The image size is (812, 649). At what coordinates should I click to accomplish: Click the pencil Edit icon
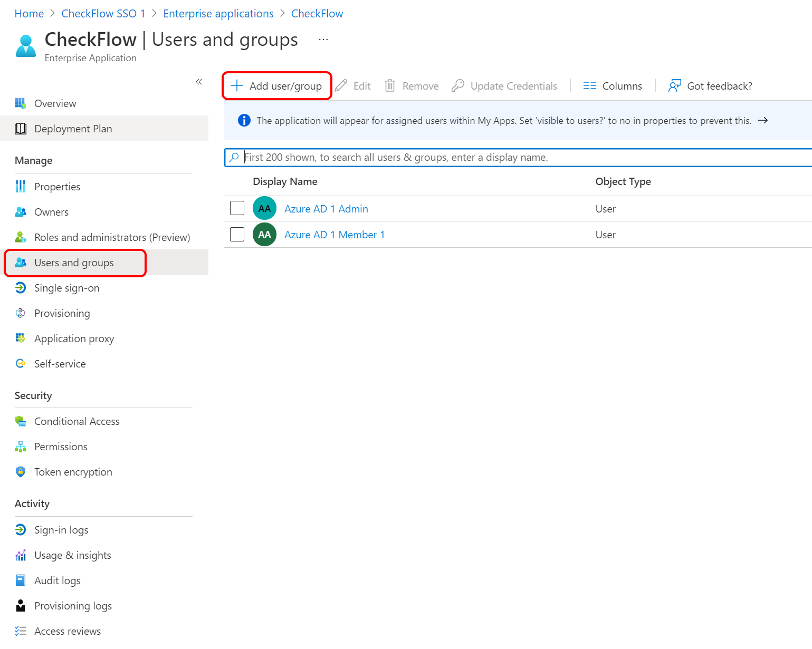(x=341, y=86)
